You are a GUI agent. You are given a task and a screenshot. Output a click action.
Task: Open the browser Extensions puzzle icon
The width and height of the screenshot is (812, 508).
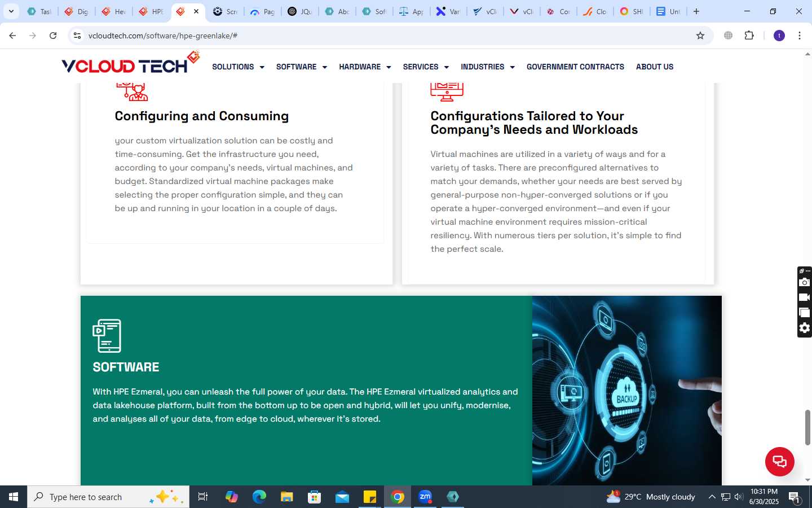(749, 36)
